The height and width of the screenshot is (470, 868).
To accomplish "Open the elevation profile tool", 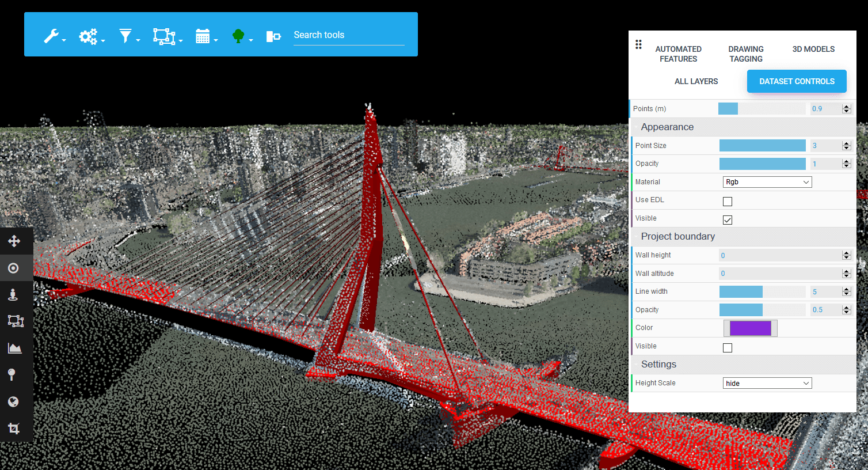I will 14,348.
